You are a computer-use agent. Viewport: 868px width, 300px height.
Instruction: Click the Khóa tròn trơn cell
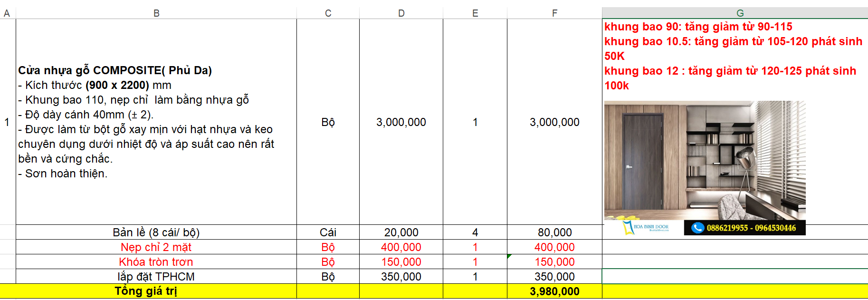point(156,262)
